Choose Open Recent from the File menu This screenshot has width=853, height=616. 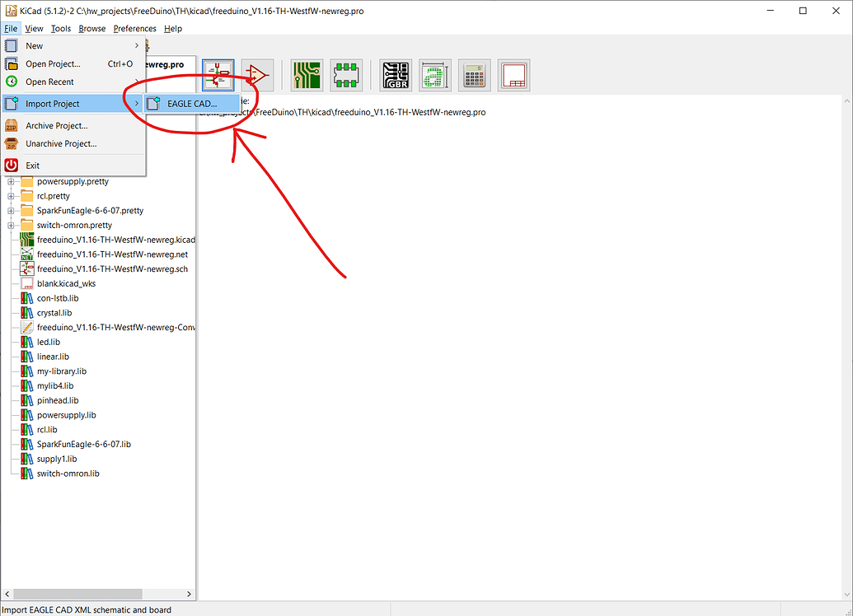(x=51, y=82)
